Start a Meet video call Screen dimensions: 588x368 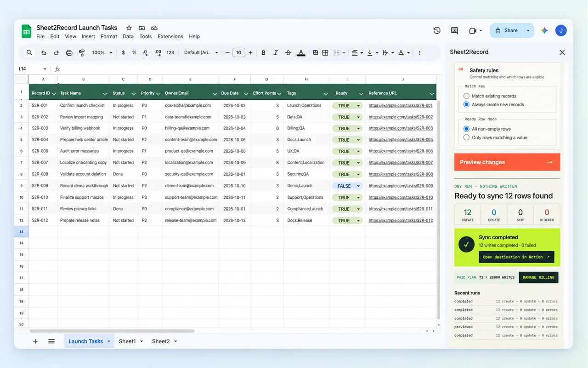coord(473,30)
